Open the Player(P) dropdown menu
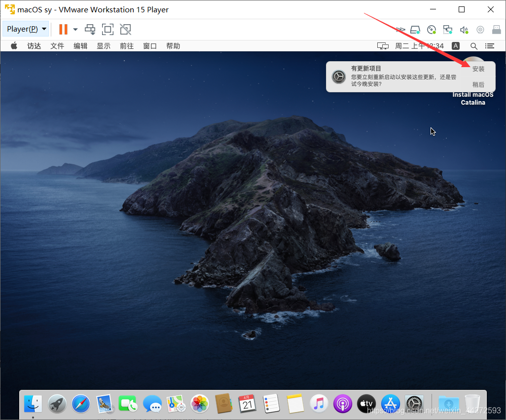 (x=26, y=29)
